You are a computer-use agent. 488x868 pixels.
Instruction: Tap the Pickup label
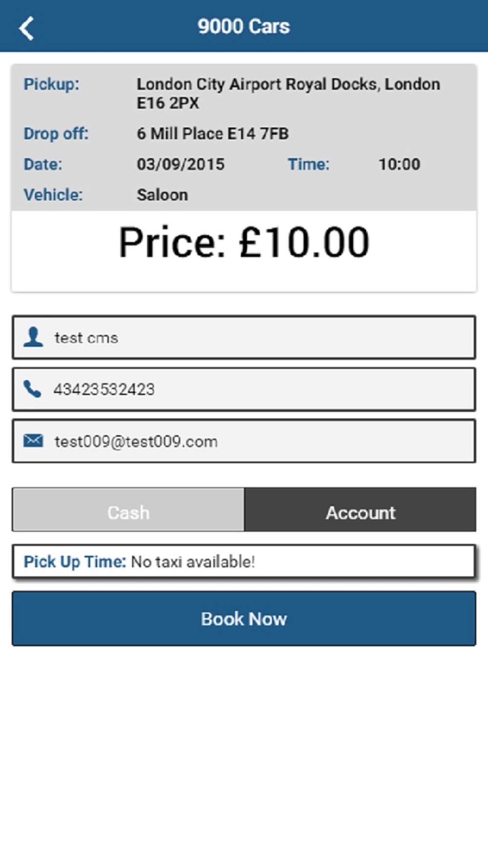point(51,84)
